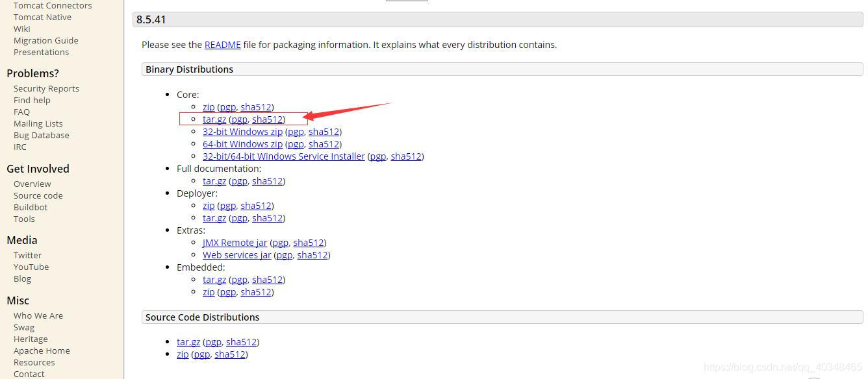
Task: Open Apache Home sidebar link
Action: coord(42,350)
